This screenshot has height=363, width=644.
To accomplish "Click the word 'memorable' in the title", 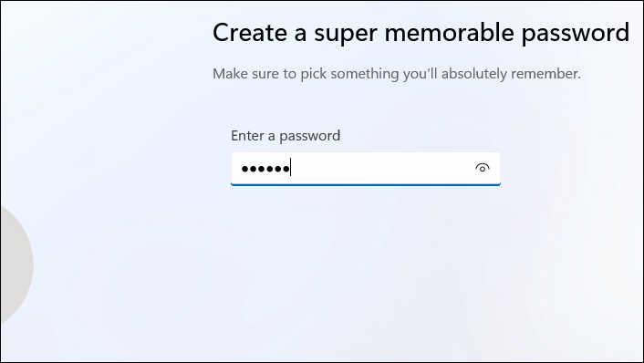I will (449, 32).
